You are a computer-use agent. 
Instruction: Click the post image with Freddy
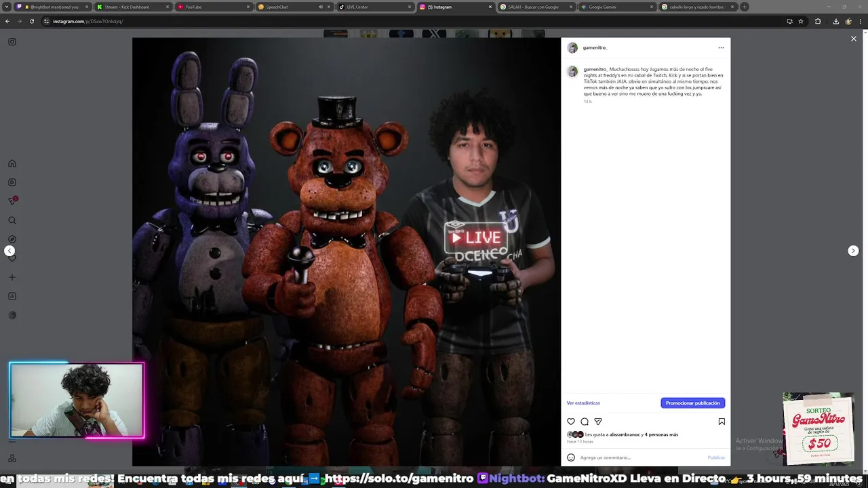point(347,251)
